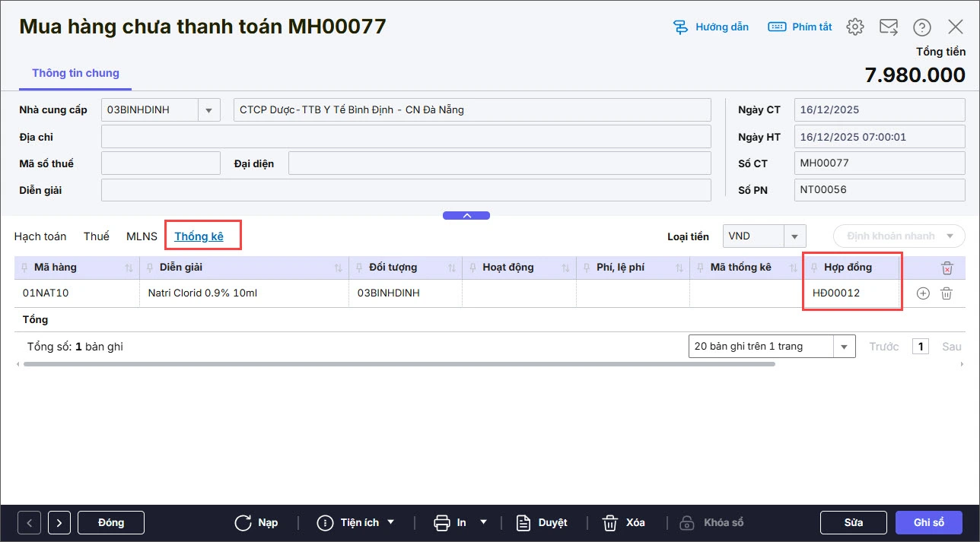
Task: Click the Ghi sổ button
Action: 928,522
